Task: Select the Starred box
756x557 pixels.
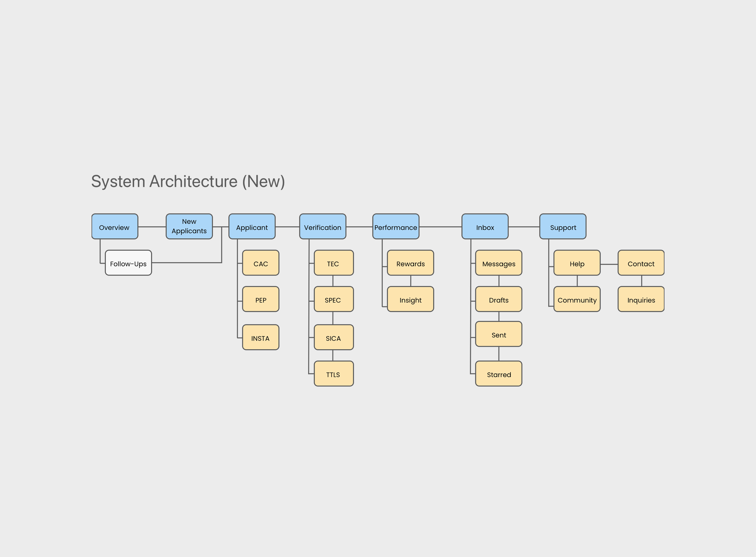Action: [498, 374]
